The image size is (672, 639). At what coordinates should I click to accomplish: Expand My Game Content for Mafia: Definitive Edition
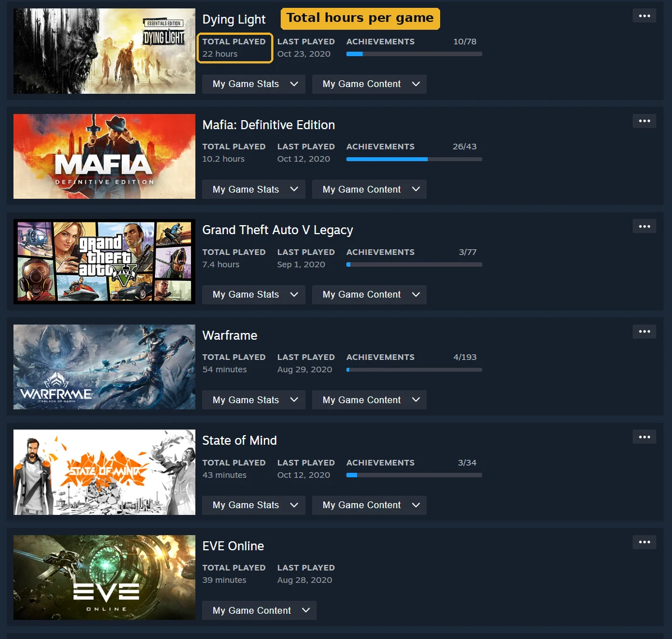tap(369, 189)
